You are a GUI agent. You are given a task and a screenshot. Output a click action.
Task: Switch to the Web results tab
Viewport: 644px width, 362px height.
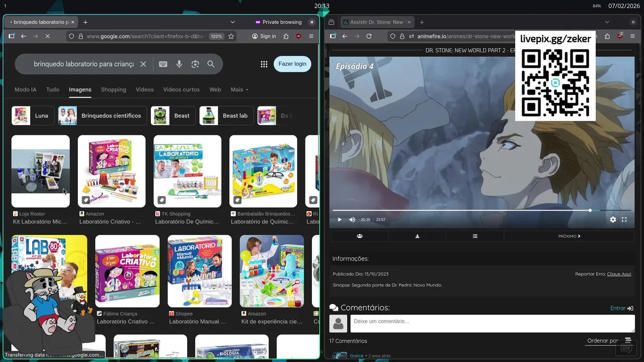coord(215,89)
